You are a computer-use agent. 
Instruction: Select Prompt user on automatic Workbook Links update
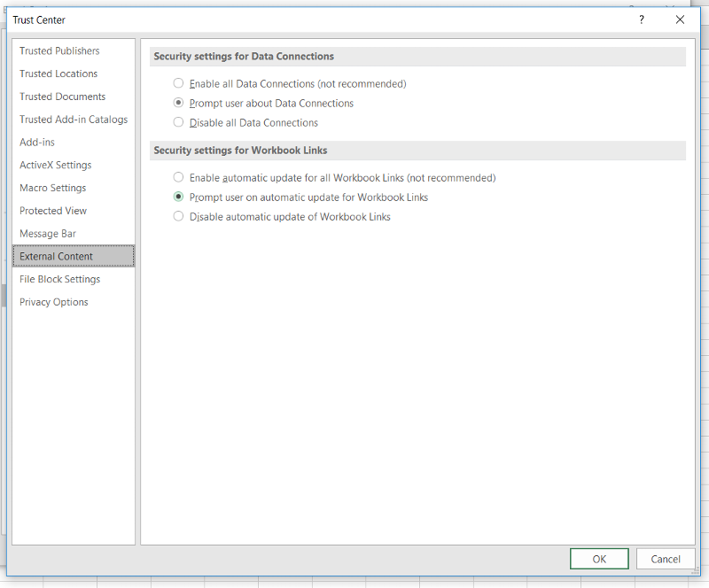(178, 197)
